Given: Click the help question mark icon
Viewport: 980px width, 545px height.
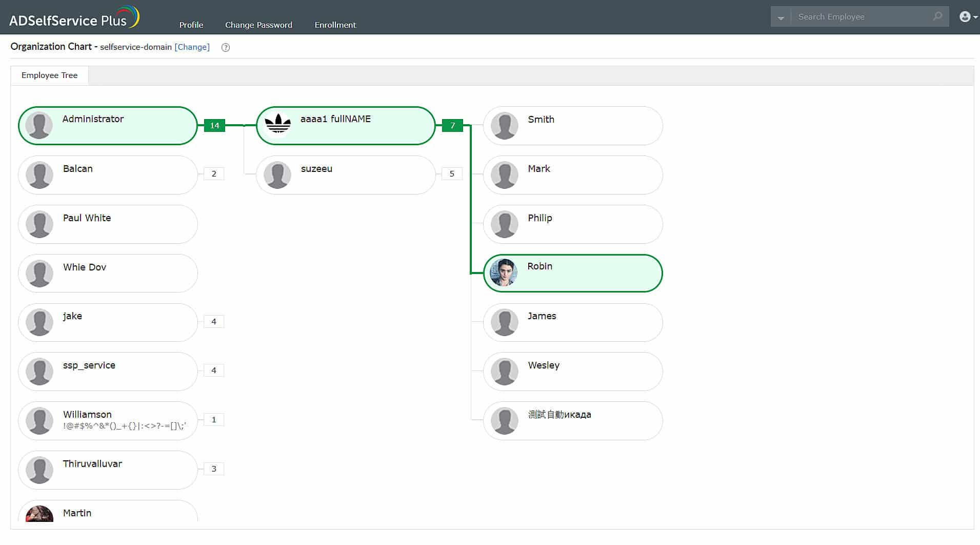Looking at the screenshot, I should (225, 47).
